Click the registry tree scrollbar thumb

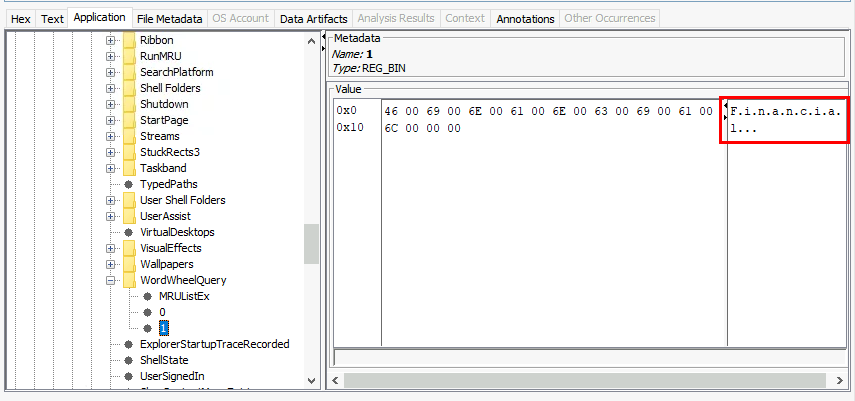tap(311, 244)
